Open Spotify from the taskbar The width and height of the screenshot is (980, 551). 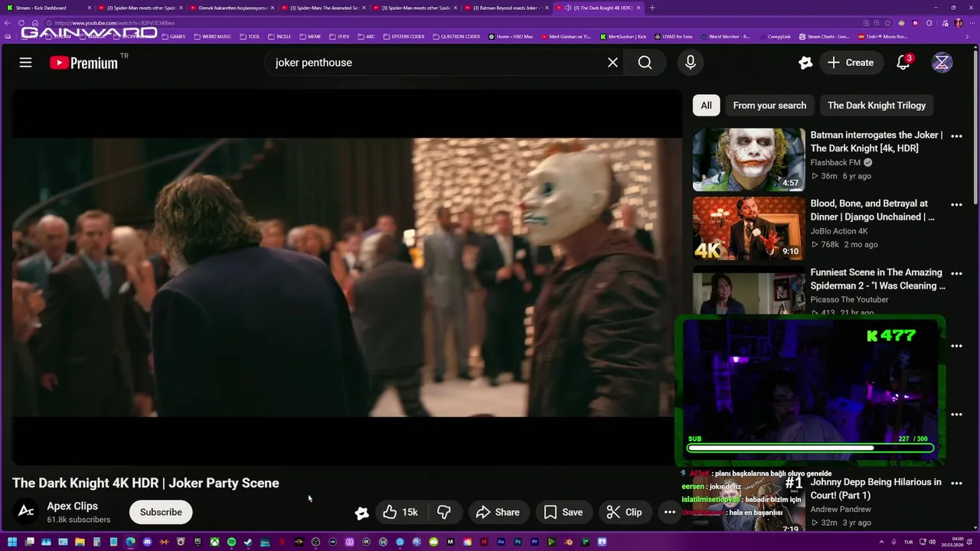coord(231,542)
